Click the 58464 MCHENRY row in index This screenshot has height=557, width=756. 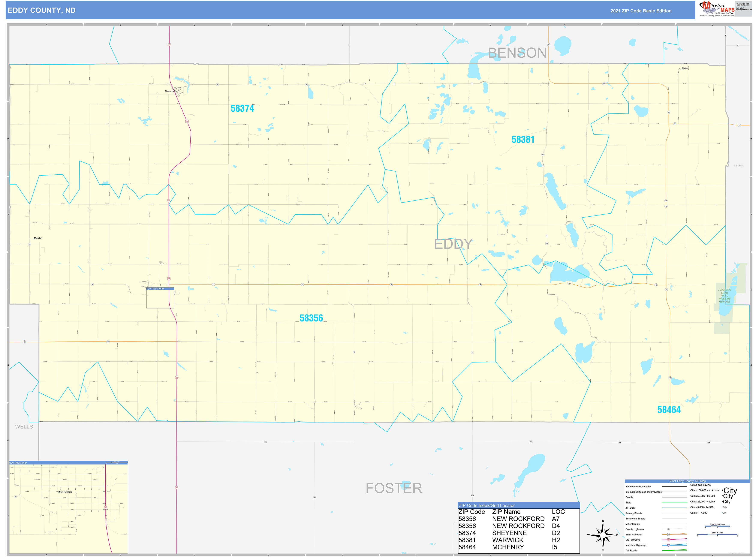[509, 547]
